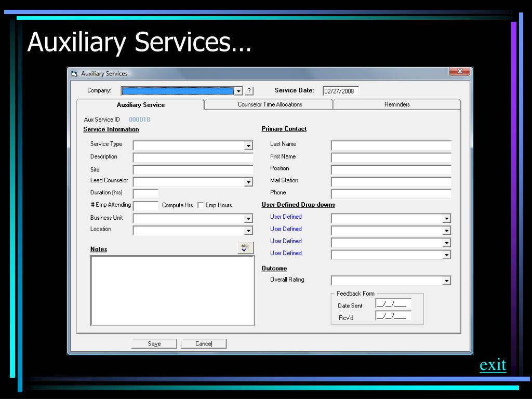Viewport: 532px width, 399px height.
Task: Open the Company dropdown
Action: tap(238, 91)
